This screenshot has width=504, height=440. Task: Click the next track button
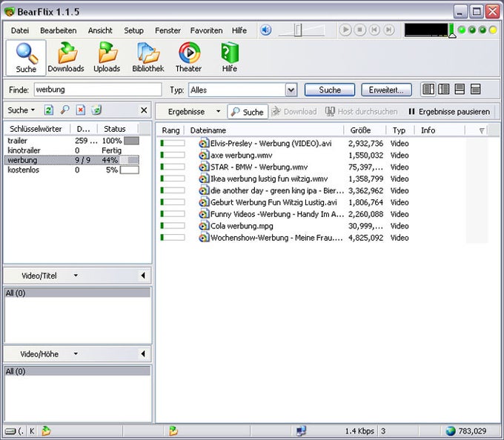coord(388,30)
